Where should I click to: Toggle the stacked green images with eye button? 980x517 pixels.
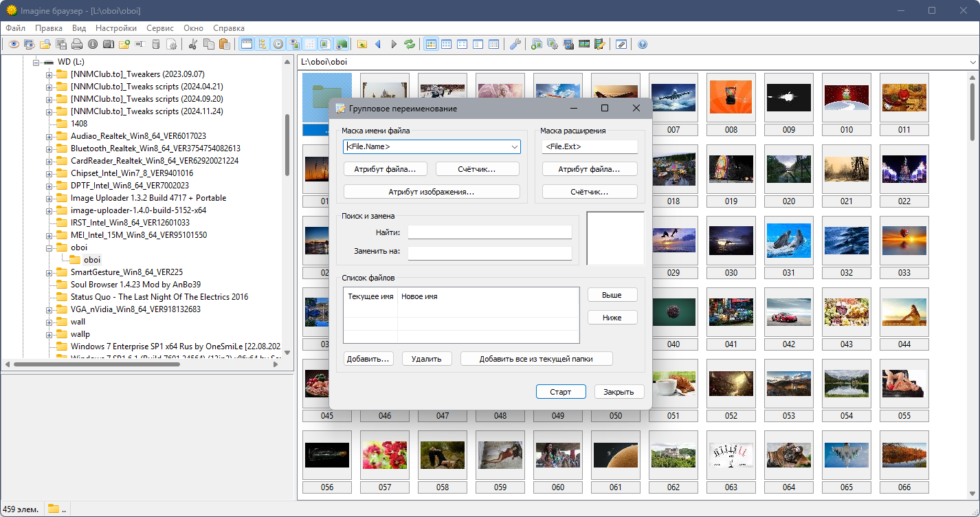click(x=341, y=44)
